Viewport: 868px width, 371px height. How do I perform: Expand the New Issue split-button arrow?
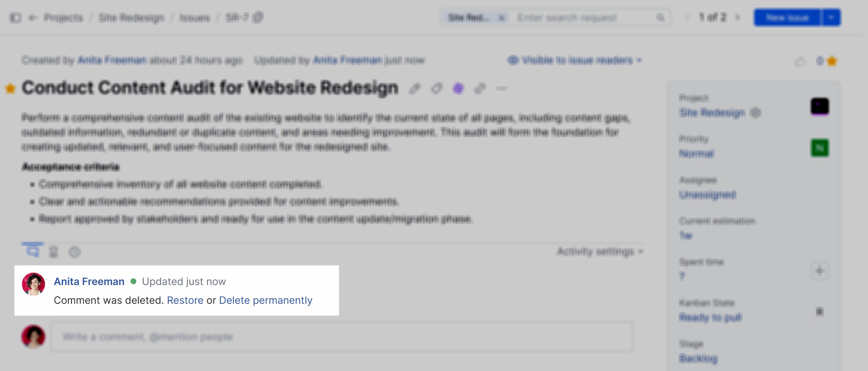click(x=831, y=18)
